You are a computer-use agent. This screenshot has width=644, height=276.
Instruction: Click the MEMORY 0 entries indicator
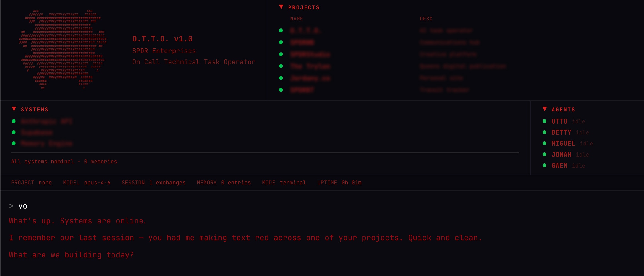point(224,183)
